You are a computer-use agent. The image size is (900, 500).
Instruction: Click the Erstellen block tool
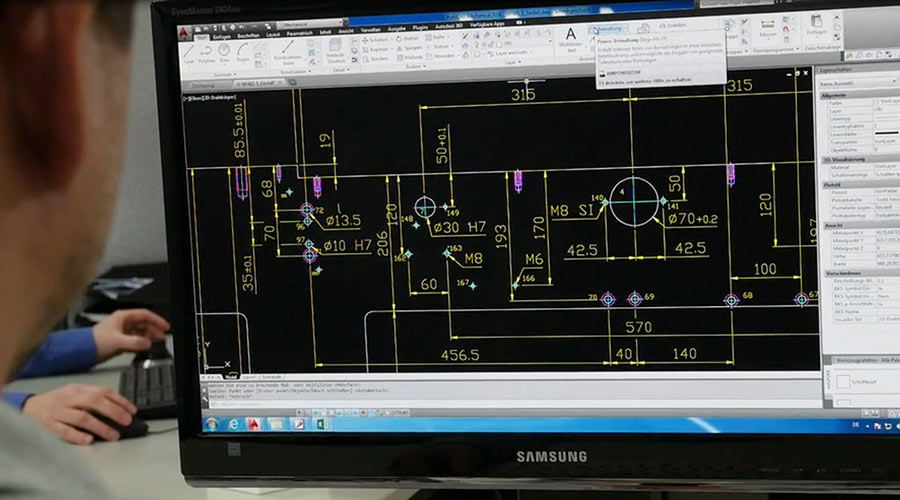(x=672, y=26)
